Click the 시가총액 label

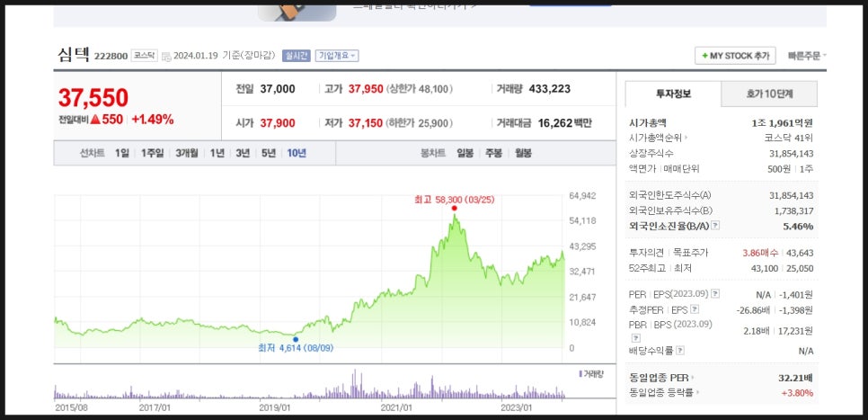click(648, 123)
